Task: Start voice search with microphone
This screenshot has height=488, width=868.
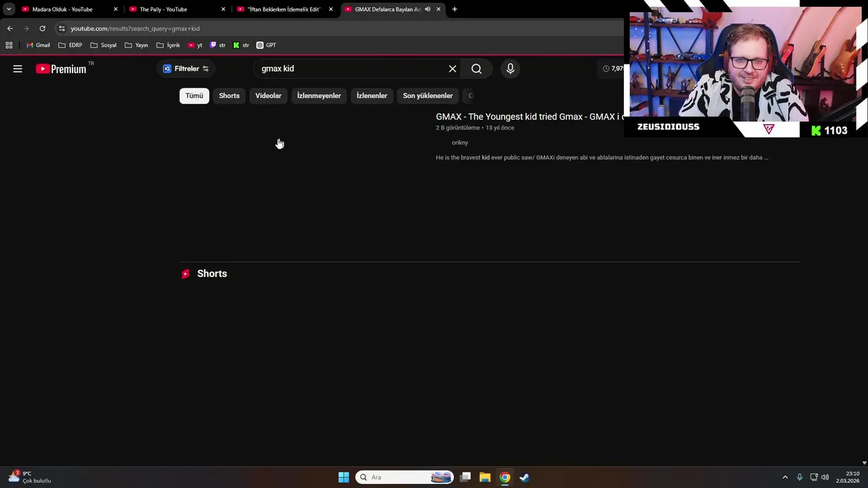Action: (x=511, y=68)
